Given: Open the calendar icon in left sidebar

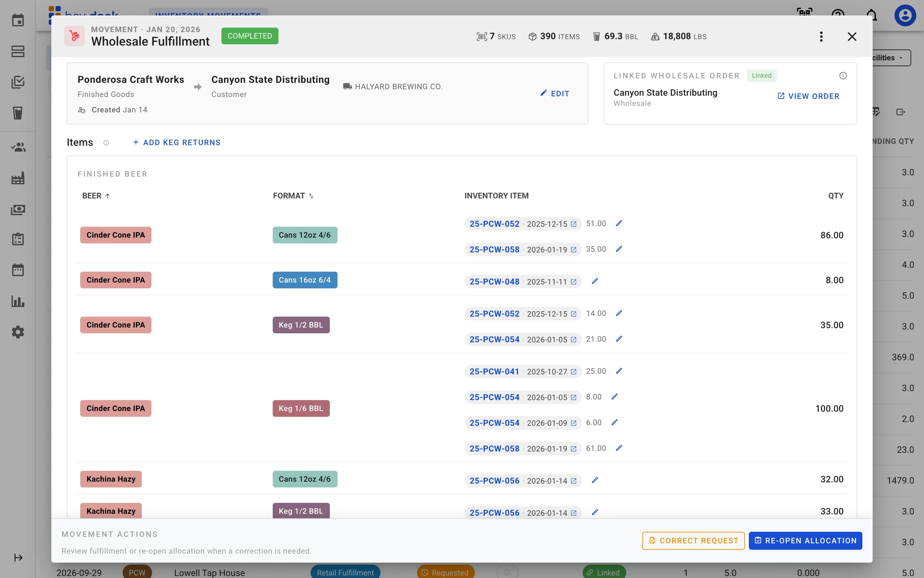Looking at the screenshot, I should pos(18,20).
